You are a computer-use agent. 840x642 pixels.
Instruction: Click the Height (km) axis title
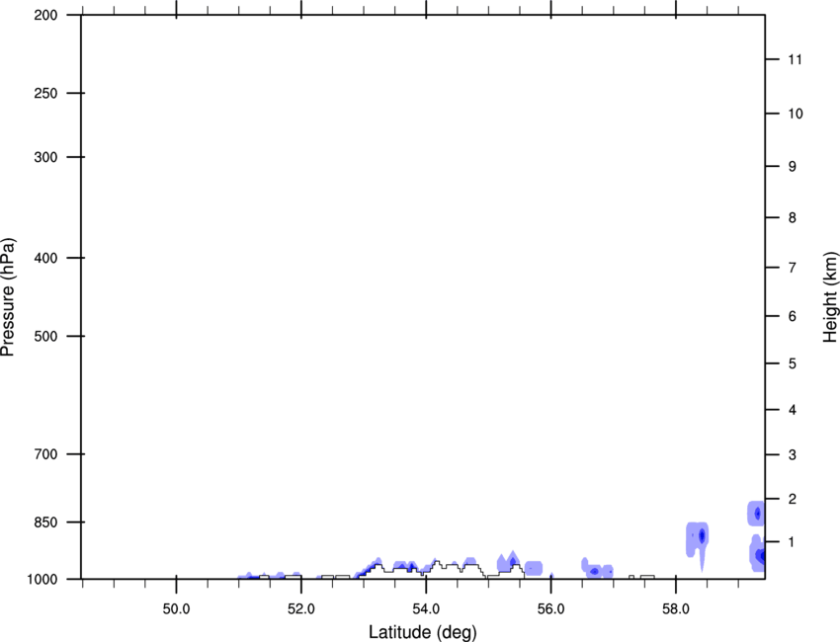(x=830, y=297)
